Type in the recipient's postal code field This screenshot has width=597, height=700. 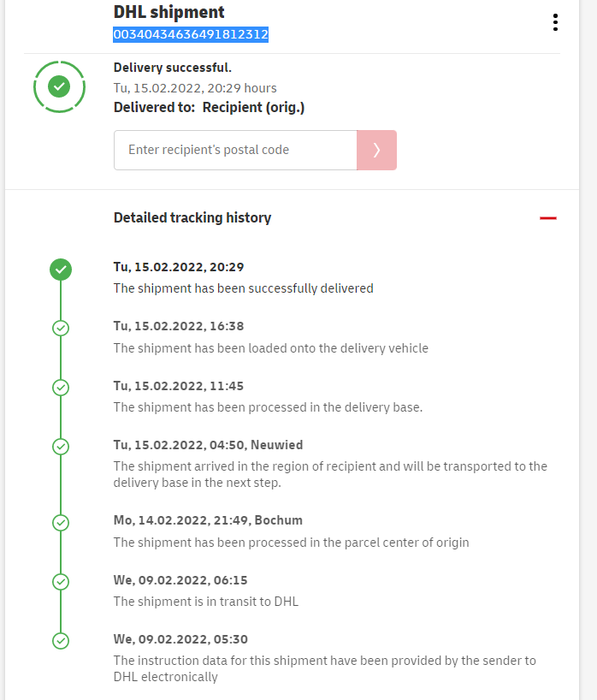tap(235, 150)
